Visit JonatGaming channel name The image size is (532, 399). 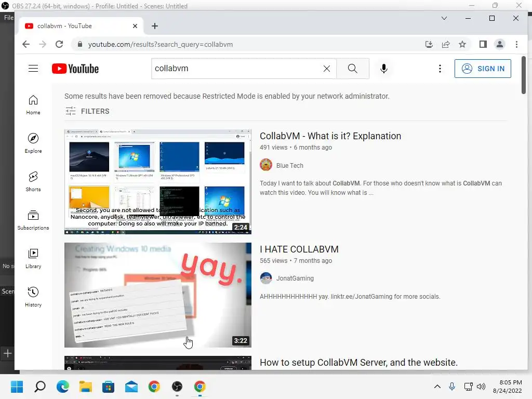click(x=295, y=278)
